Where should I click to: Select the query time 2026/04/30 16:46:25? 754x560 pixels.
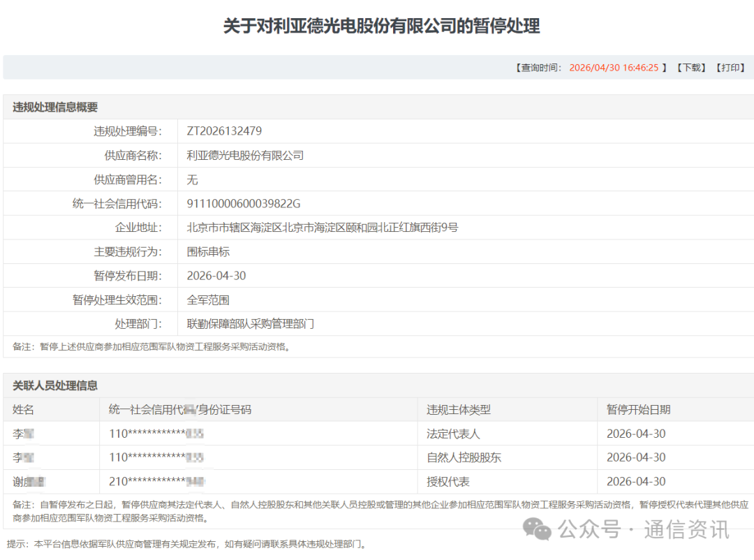click(x=614, y=68)
